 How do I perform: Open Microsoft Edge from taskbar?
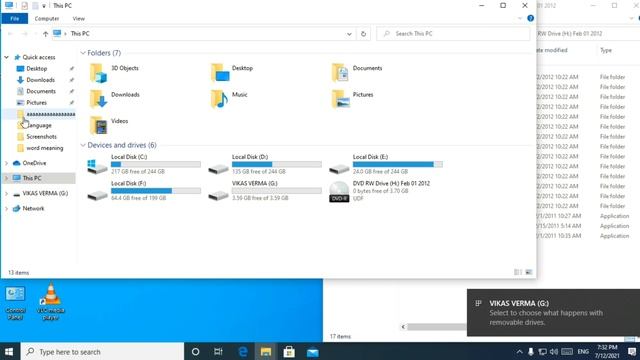click(243, 351)
